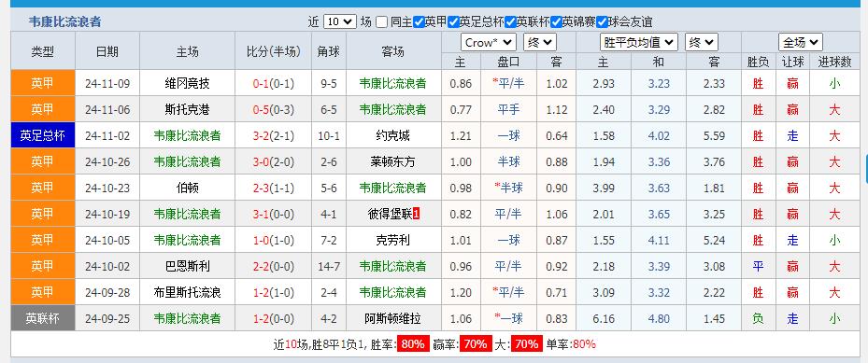Click the 主场 column header
This screenshot has height=363, width=868.
coord(187,51)
